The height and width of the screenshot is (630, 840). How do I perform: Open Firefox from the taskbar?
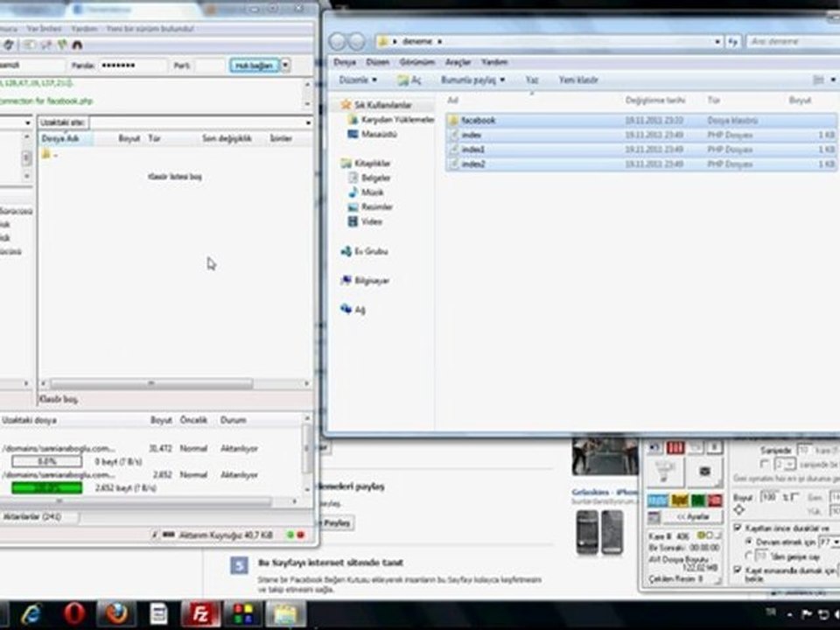pos(116,614)
